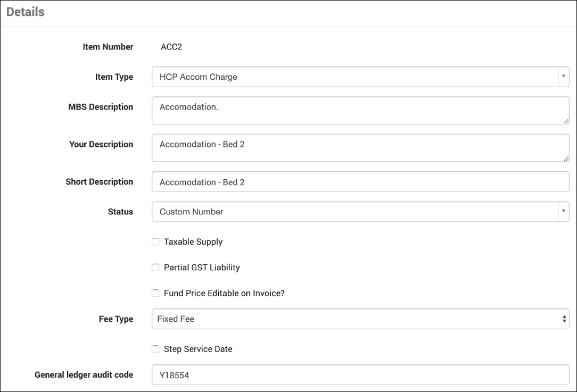Check Fund Price Editable on Invoice
This screenshot has height=392, width=577.
pos(155,293)
